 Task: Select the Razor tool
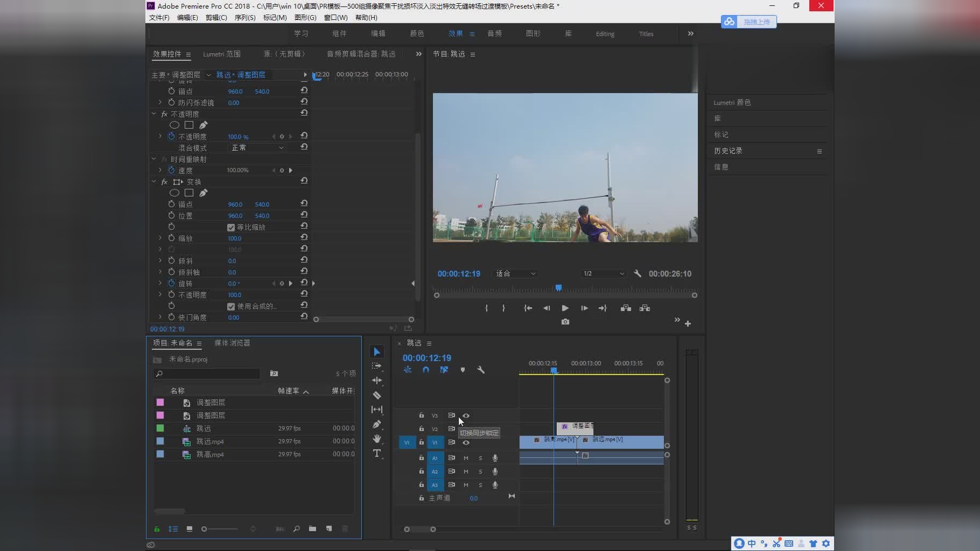(377, 395)
